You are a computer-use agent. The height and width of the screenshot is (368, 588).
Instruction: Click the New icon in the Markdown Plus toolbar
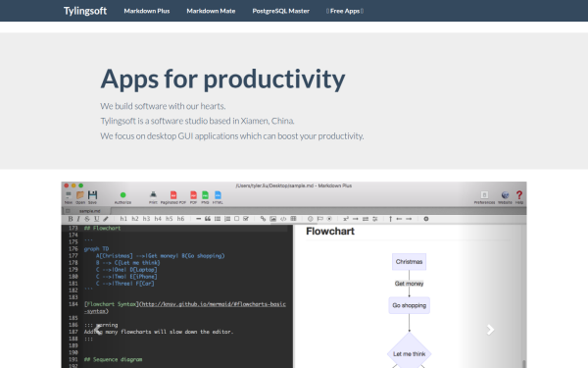[69, 196]
